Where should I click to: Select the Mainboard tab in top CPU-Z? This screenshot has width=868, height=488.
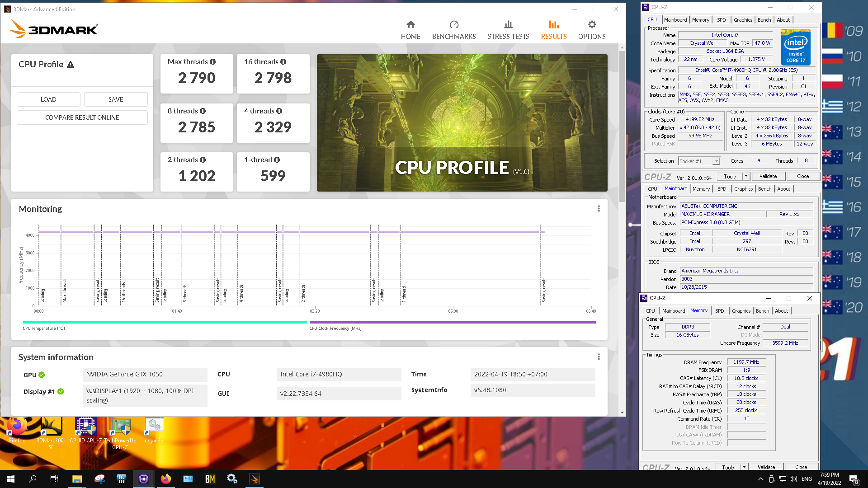click(x=675, y=20)
